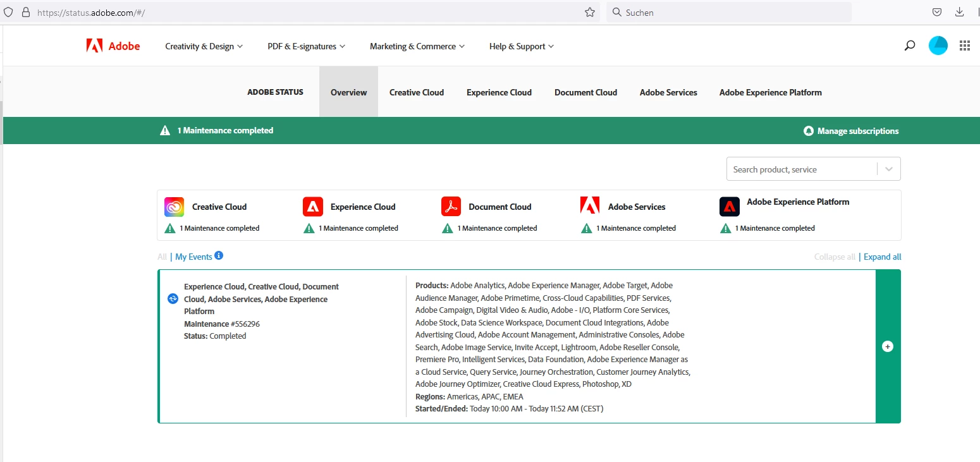Click the Creative Cloud rainbow icon
Viewport: 980px width, 462px height.
click(x=174, y=207)
